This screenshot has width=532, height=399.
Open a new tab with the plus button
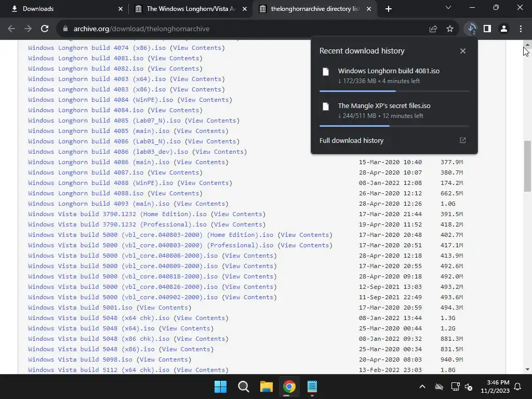click(389, 9)
